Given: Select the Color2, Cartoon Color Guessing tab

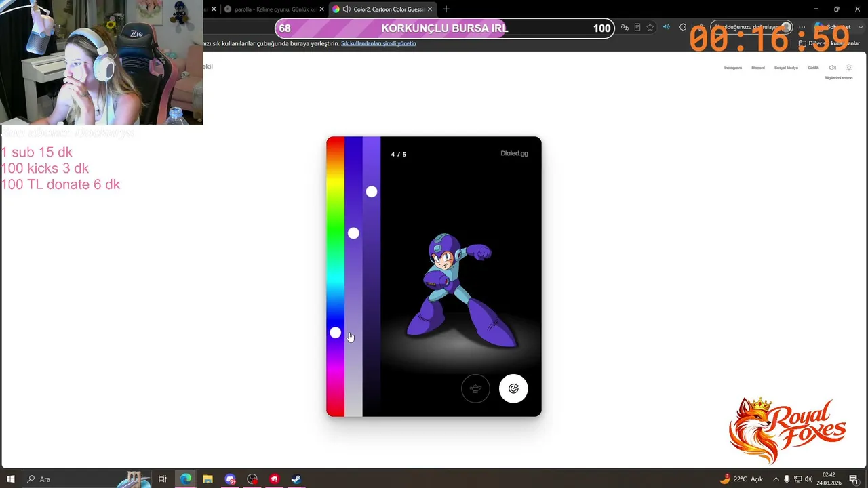Looking at the screenshot, I should (x=382, y=9).
